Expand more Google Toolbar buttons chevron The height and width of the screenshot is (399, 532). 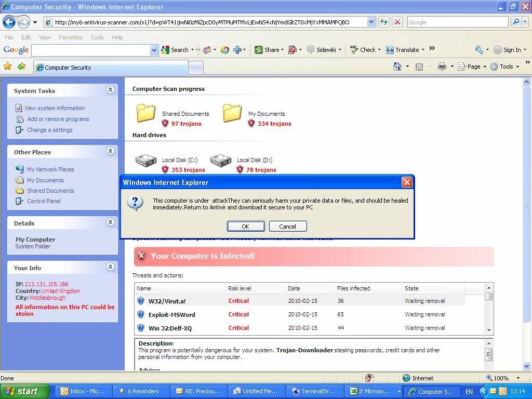(432, 48)
